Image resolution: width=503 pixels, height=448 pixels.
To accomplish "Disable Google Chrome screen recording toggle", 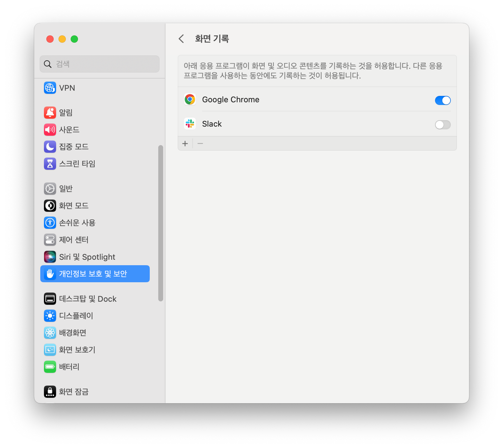I will [x=442, y=100].
